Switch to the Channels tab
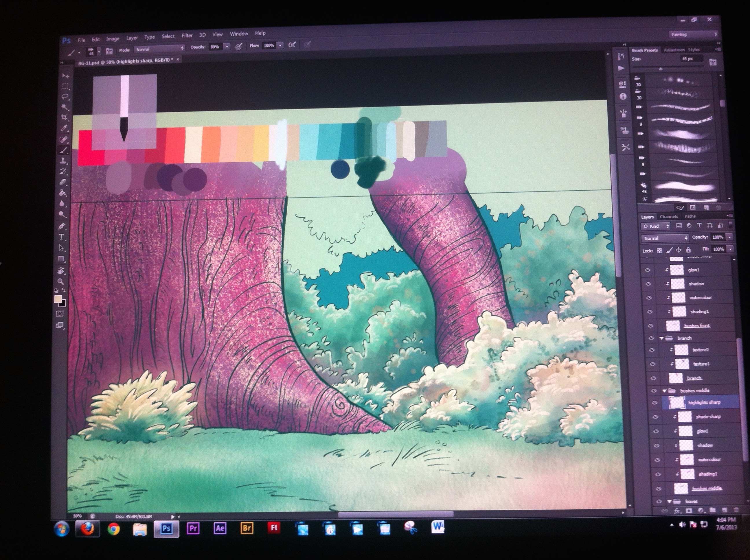Screen dimensions: 750x560 (x=669, y=217)
